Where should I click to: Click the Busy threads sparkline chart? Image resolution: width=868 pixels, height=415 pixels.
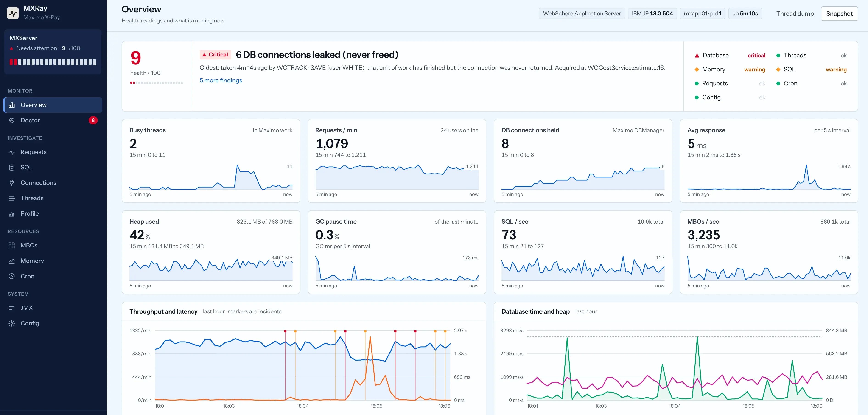[211, 177]
